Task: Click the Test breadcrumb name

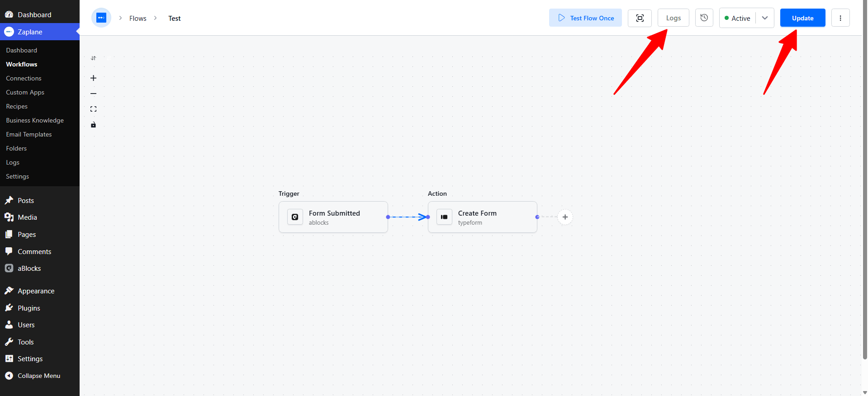Action: coord(175,19)
